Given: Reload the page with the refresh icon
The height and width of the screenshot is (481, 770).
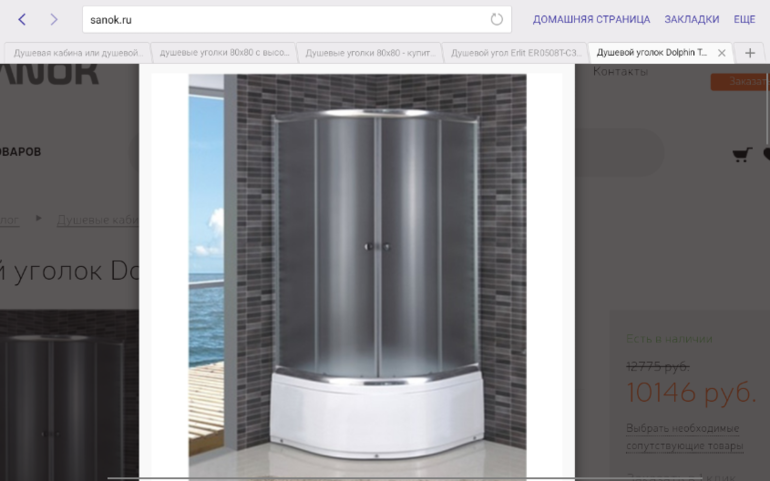Looking at the screenshot, I should pos(497,19).
